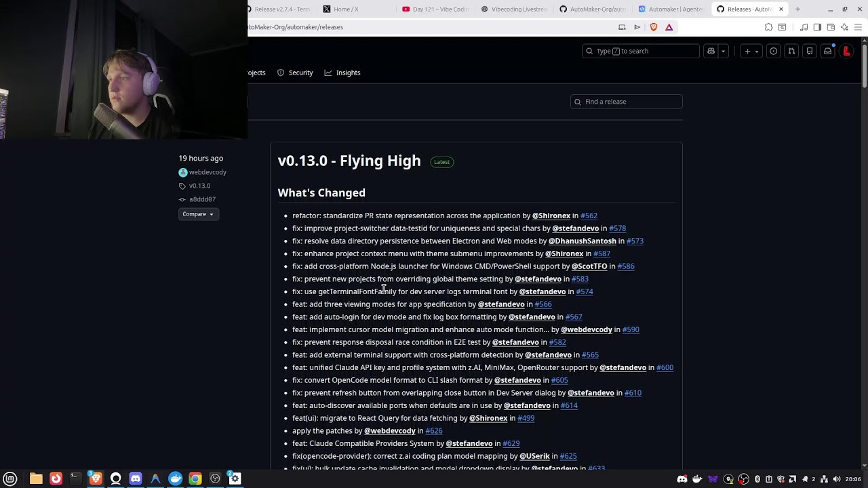The width and height of the screenshot is (868, 488).
Task: Open OBS Studio in the taskbar
Action: [x=215, y=479]
